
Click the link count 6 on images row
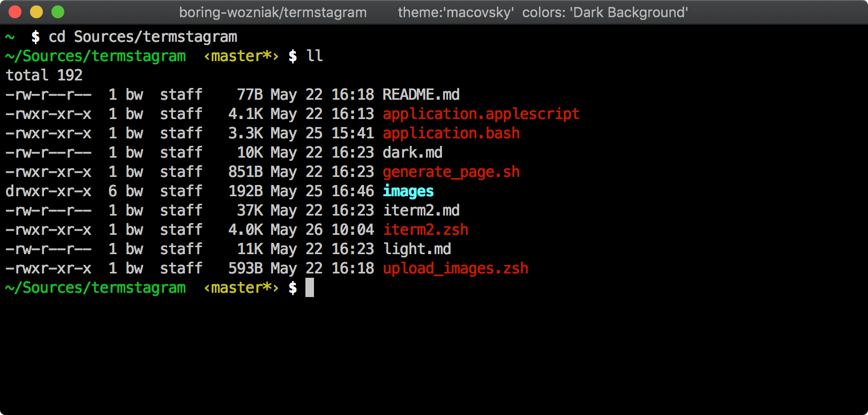tap(113, 191)
